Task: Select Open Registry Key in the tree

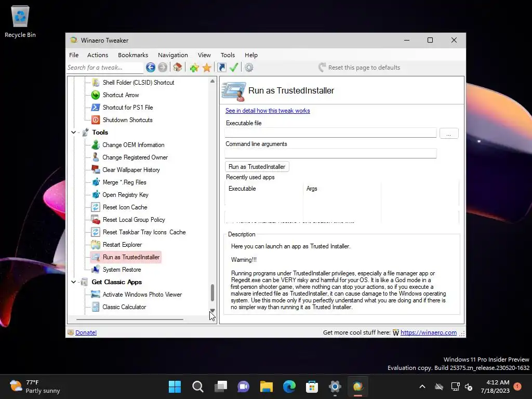Action: pos(125,195)
